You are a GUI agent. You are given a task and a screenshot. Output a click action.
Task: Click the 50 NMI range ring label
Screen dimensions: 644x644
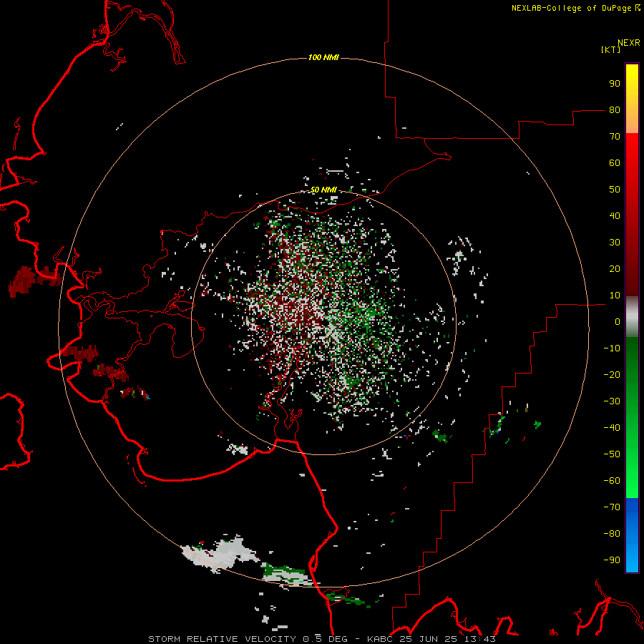(323, 190)
